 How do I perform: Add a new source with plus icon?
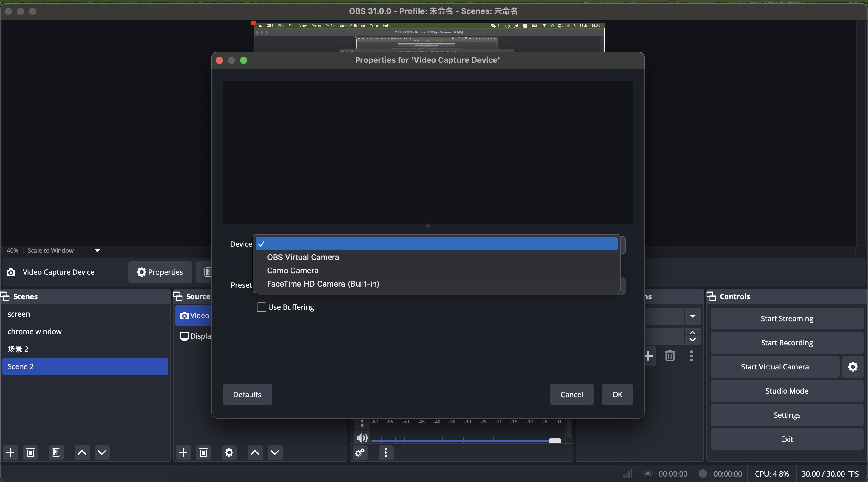183,452
